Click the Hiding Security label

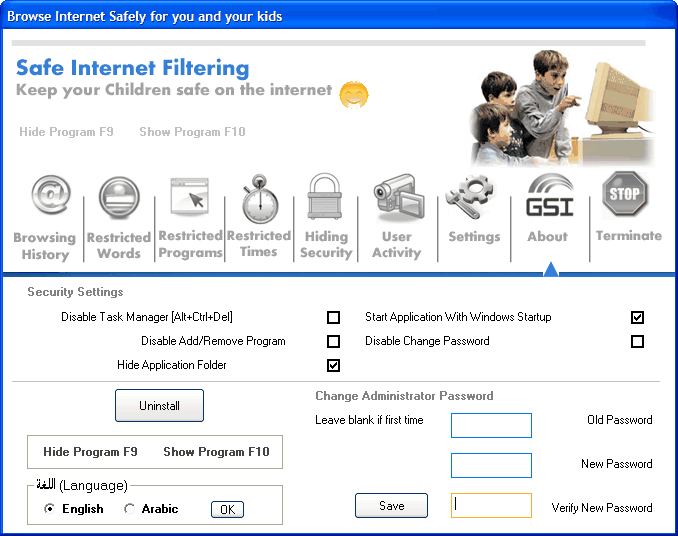[326, 244]
